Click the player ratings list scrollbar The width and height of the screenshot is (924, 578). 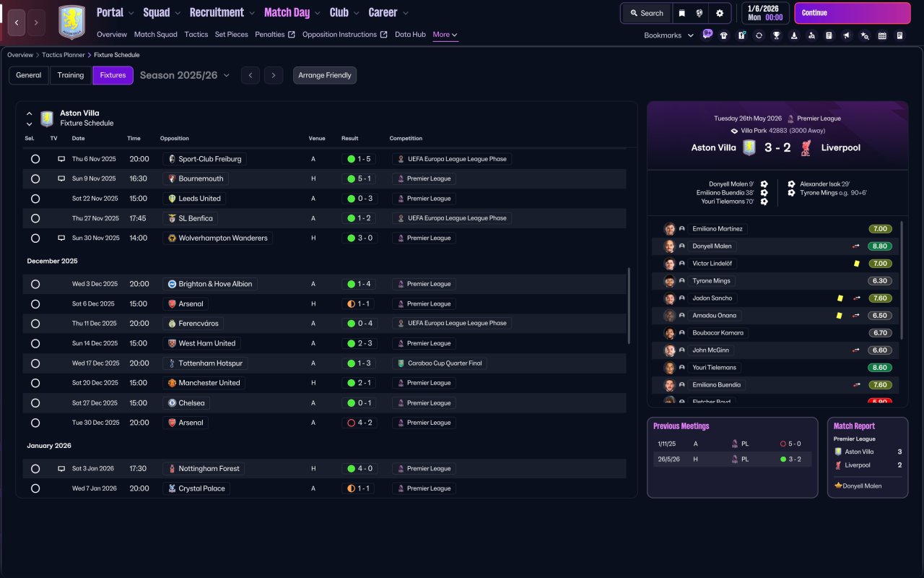[902, 280]
